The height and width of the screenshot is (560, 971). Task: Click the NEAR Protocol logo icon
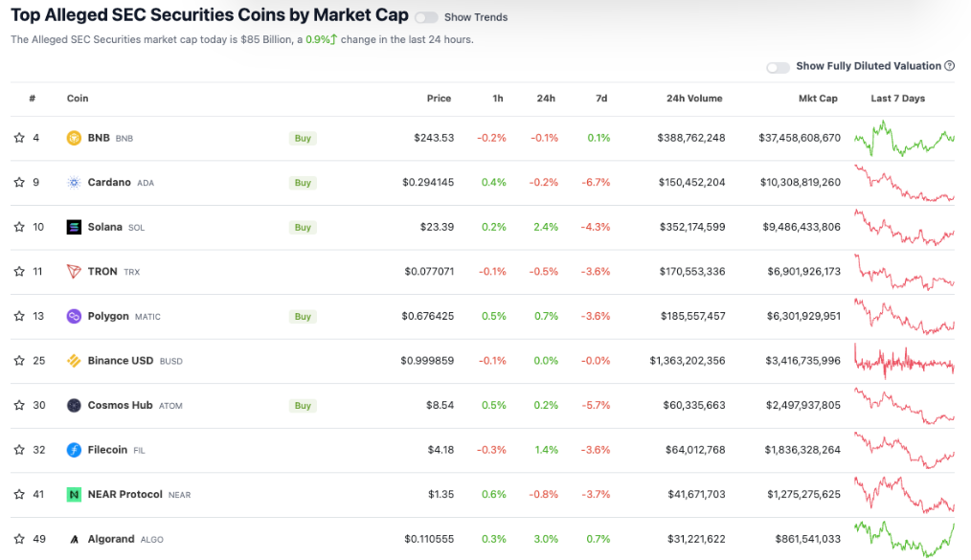pos(74,495)
